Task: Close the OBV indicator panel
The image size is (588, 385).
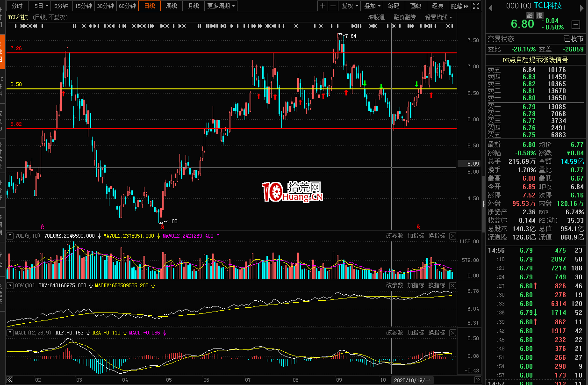Action: coord(452,285)
